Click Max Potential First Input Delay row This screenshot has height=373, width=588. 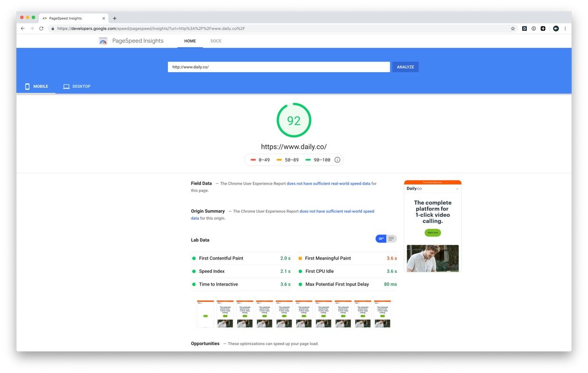coord(347,284)
